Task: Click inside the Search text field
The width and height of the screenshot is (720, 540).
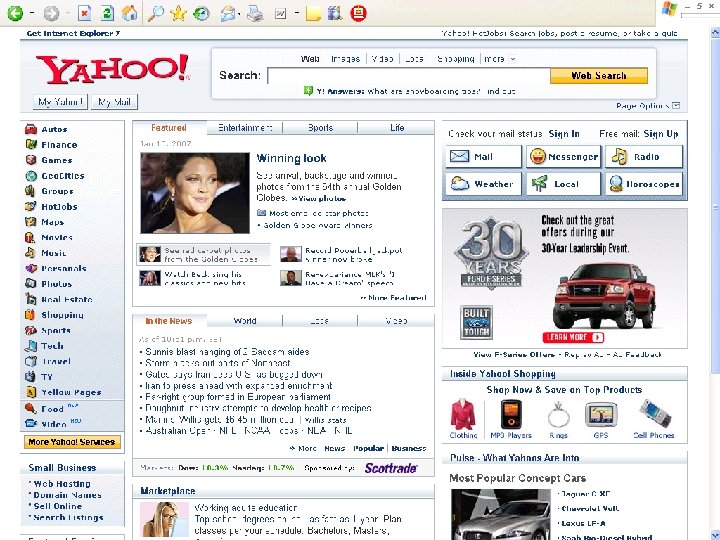Action: click(x=409, y=75)
